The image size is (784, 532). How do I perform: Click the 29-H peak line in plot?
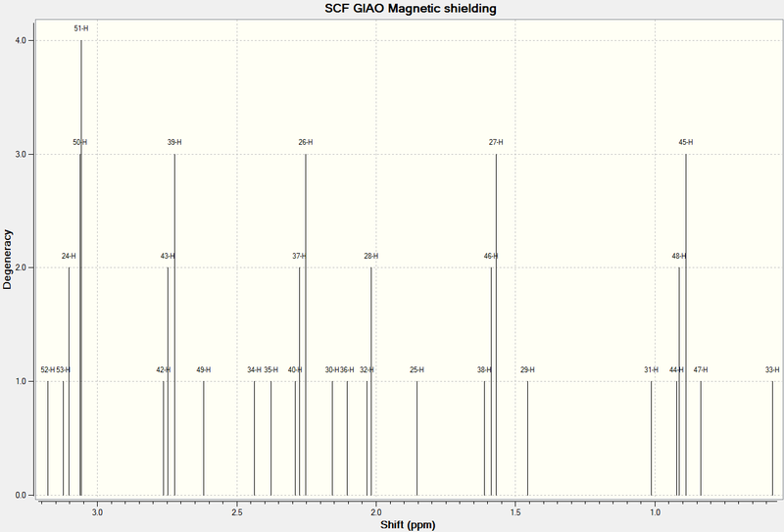(527, 438)
